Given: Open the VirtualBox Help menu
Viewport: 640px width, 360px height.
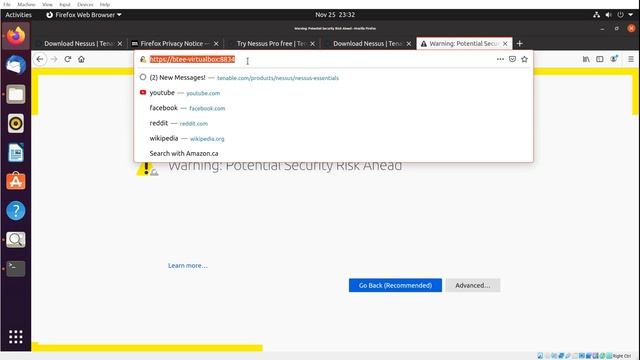Looking at the screenshot, I should [105, 4].
